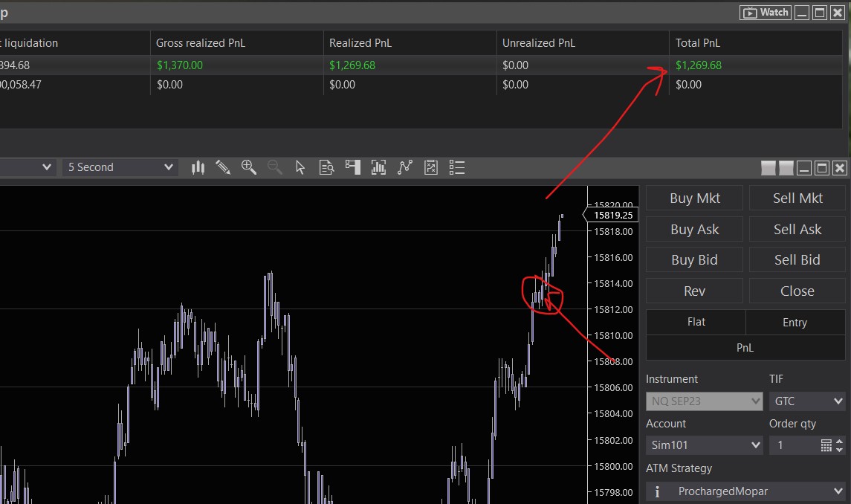Viewport: 851px width, 504px height.
Task: Open the Sim101 account dropdown
Action: point(704,445)
